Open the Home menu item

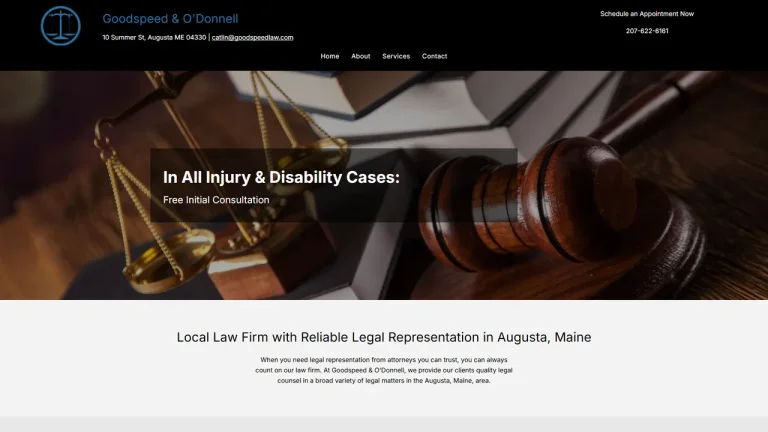click(330, 56)
